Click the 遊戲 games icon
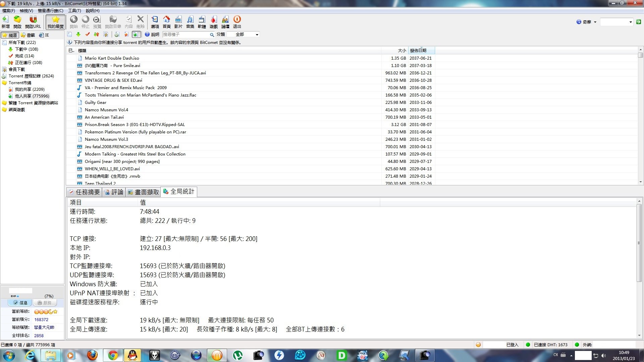This screenshot has height=362, width=644. tap(213, 22)
